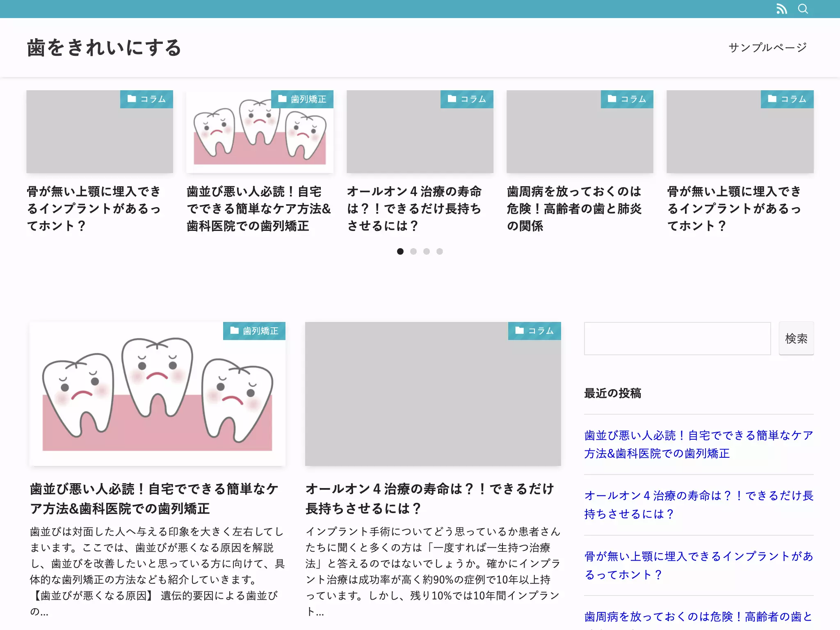Select コラム tag on last carousel card
Screen dimensions: 840x630
[787, 99]
